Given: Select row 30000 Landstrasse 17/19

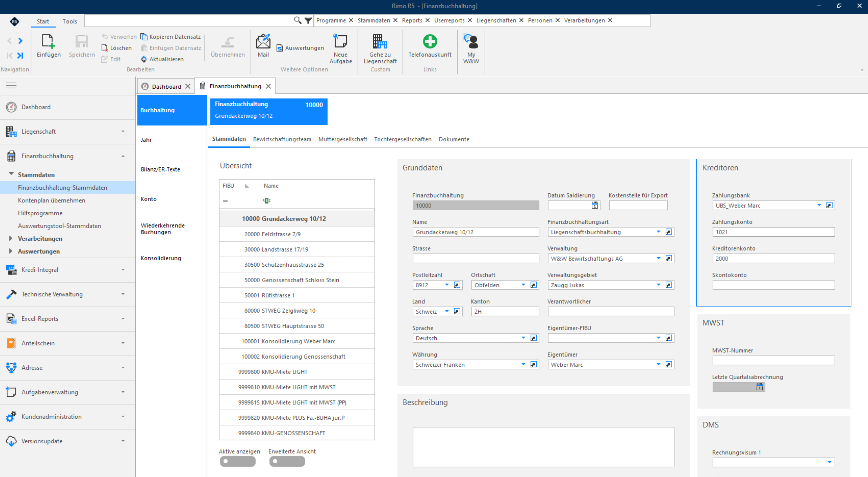Looking at the screenshot, I should tap(297, 249).
